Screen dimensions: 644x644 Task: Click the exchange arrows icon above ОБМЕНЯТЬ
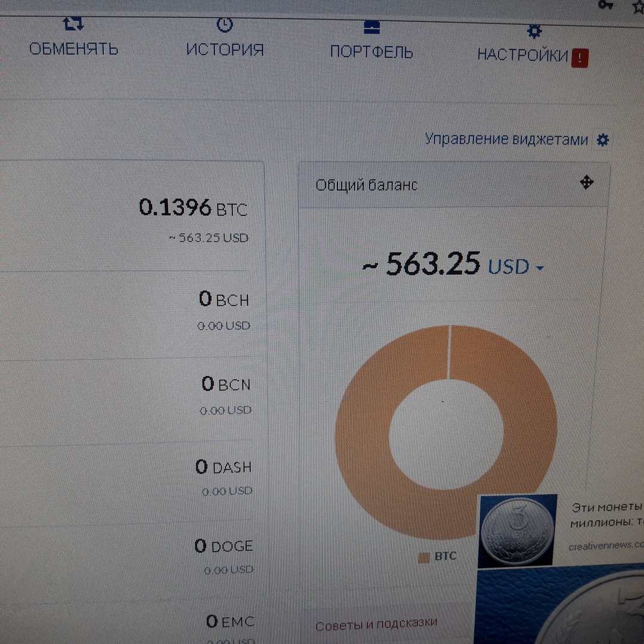coord(73,23)
